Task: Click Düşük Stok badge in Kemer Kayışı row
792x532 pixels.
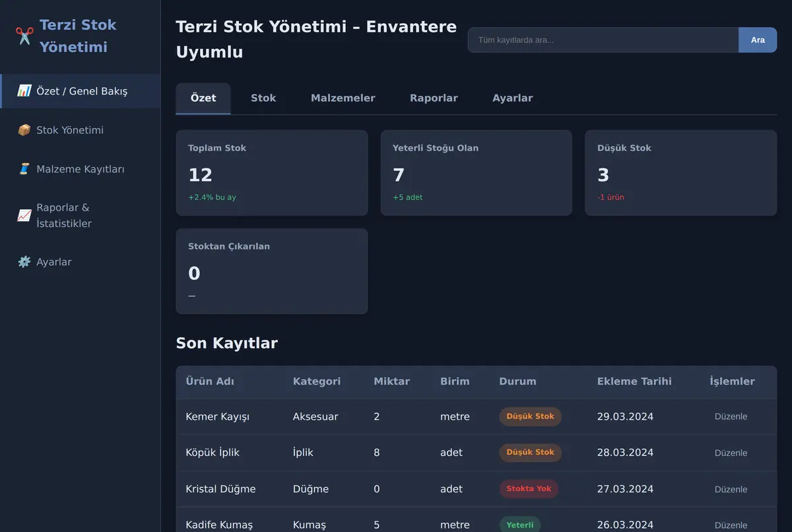Action: (531, 416)
